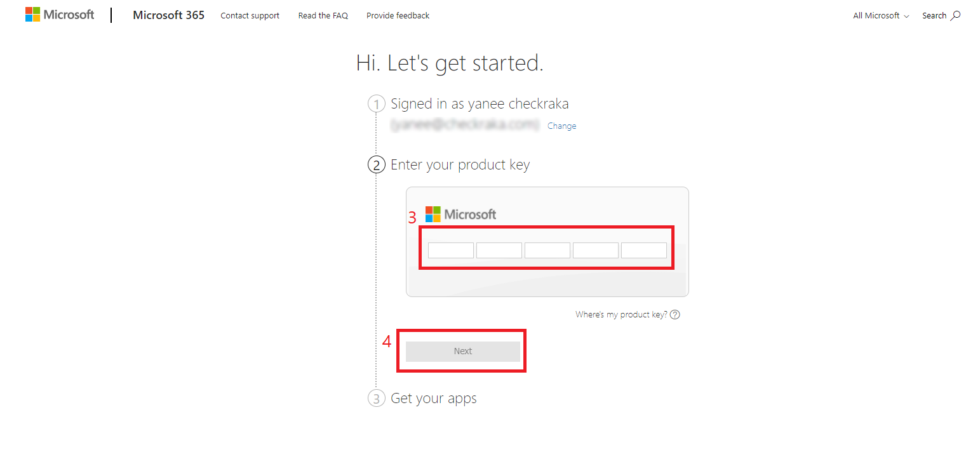Open Read the FAQ link
980x471 pixels.
[323, 16]
